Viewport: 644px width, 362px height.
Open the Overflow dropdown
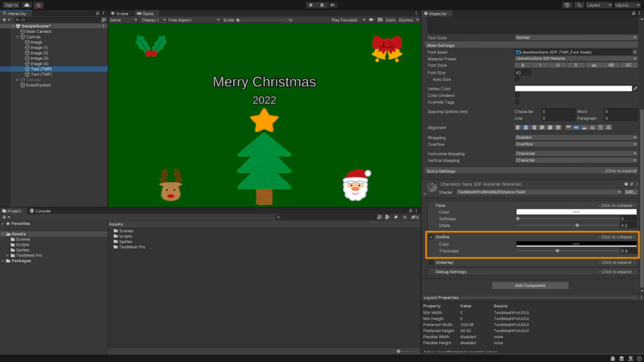point(576,144)
